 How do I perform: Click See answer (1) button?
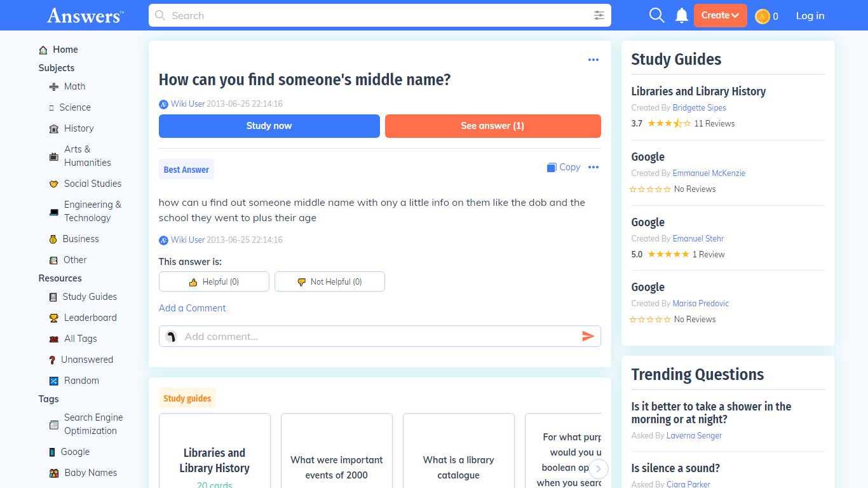(493, 126)
